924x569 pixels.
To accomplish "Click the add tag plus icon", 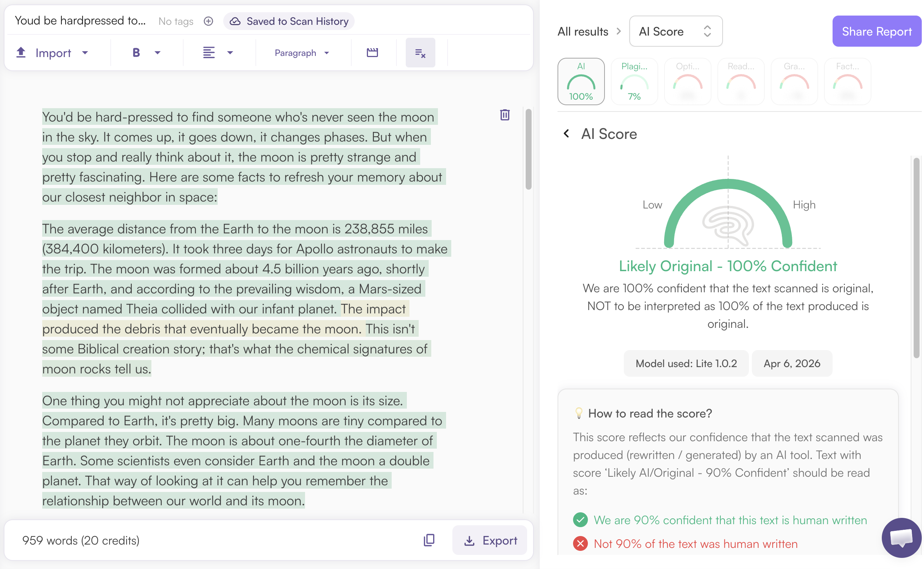I will pos(208,21).
